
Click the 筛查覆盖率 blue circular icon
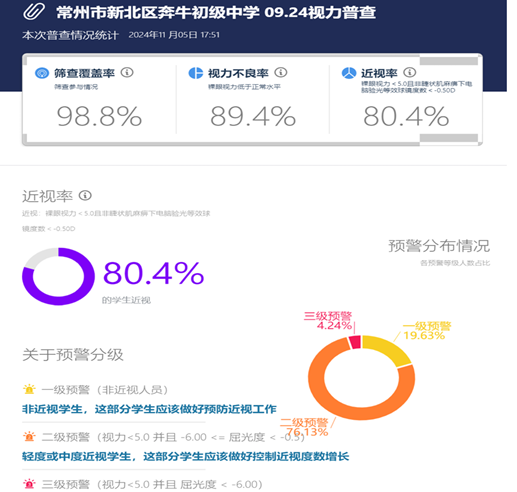42,73
